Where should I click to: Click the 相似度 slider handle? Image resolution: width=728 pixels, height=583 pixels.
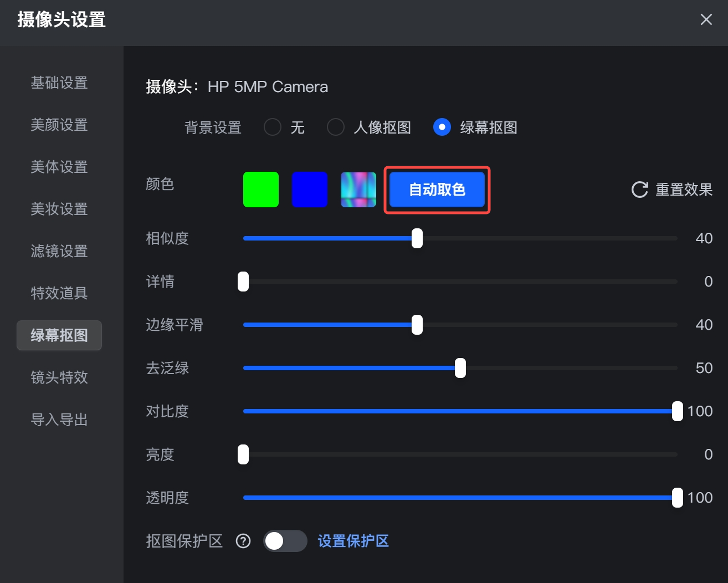click(417, 238)
